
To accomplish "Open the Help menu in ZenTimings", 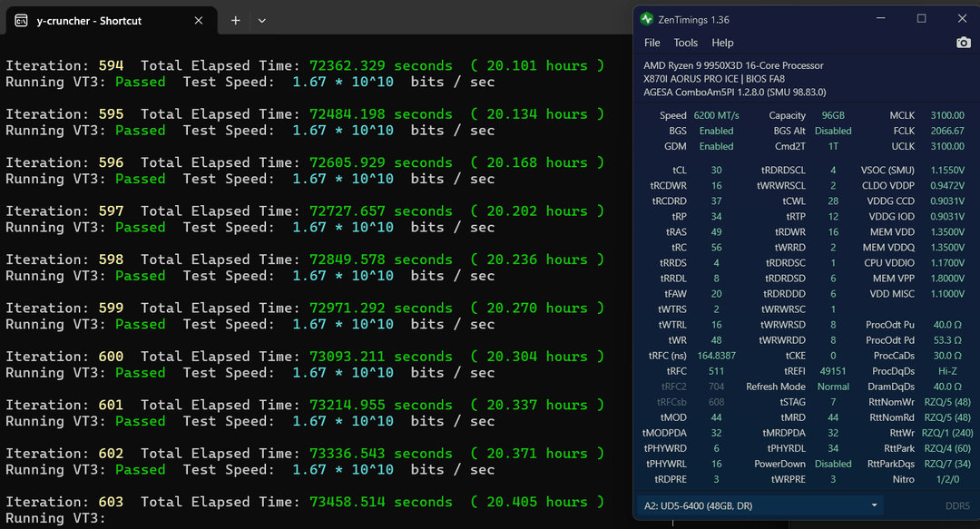I will [x=722, y=43].
